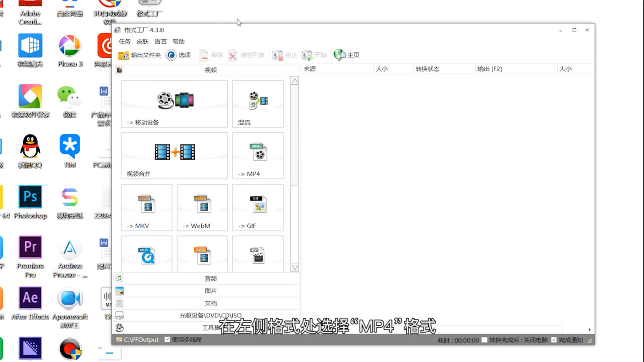Click the 输出 [F2] column header
The image size is (644, 362).
pos(517,69)
